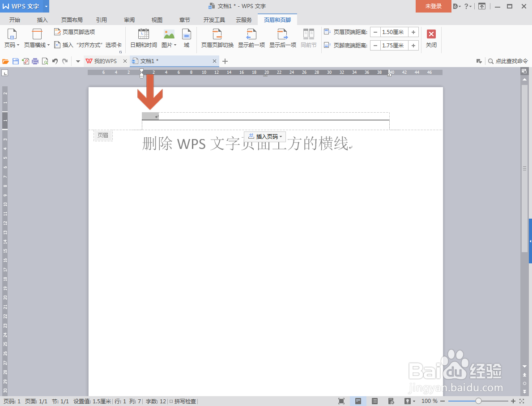Insert a 域 field
Image resolution: width=532 pixels, height=406 pixels.
(187, 38)
